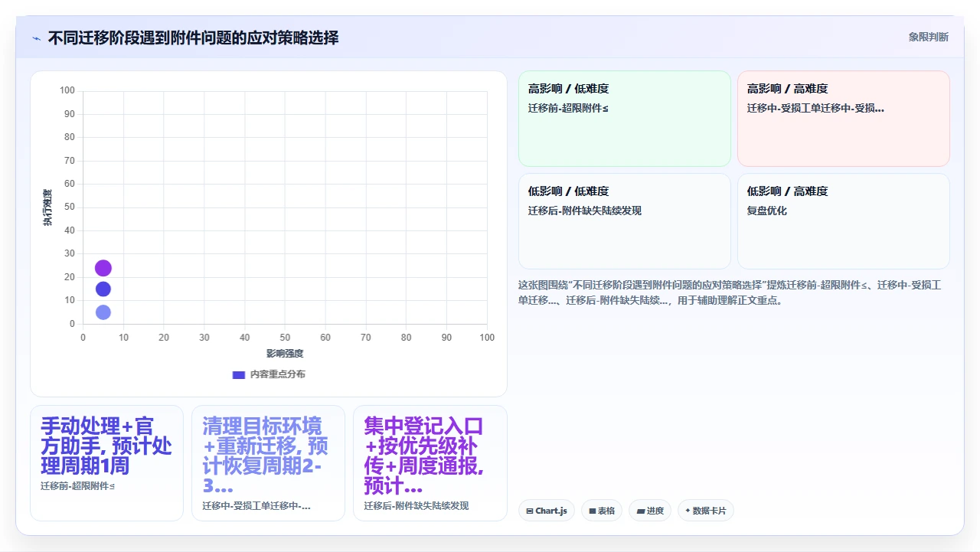Click the chart summary description paragraph
The image size is (980, 552).
(x=730, y=292)
